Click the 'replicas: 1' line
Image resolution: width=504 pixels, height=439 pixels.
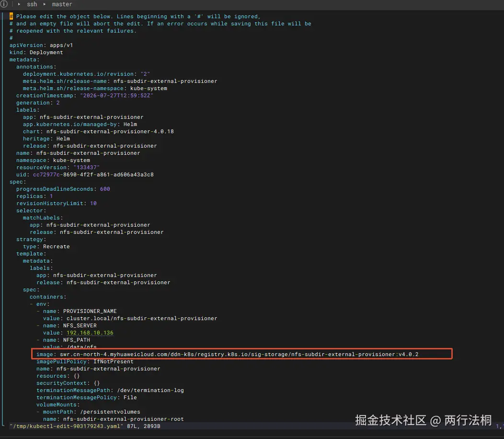click(x=34, y=196)
